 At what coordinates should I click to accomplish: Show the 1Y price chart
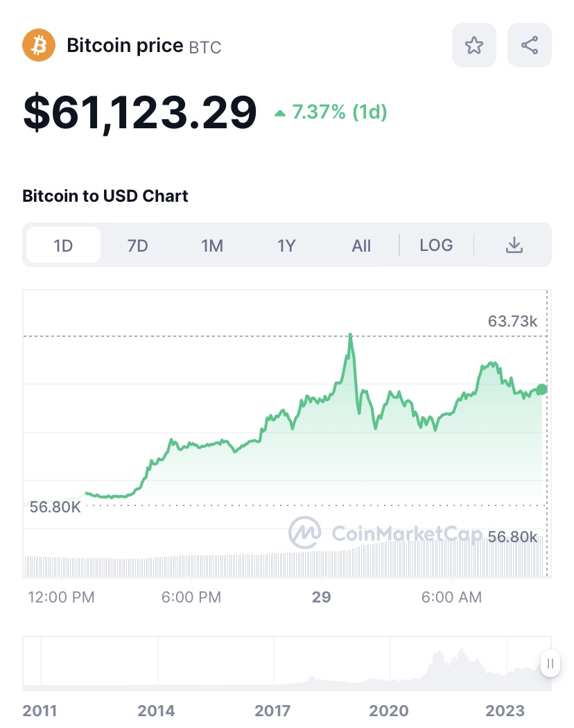[286, 245]
